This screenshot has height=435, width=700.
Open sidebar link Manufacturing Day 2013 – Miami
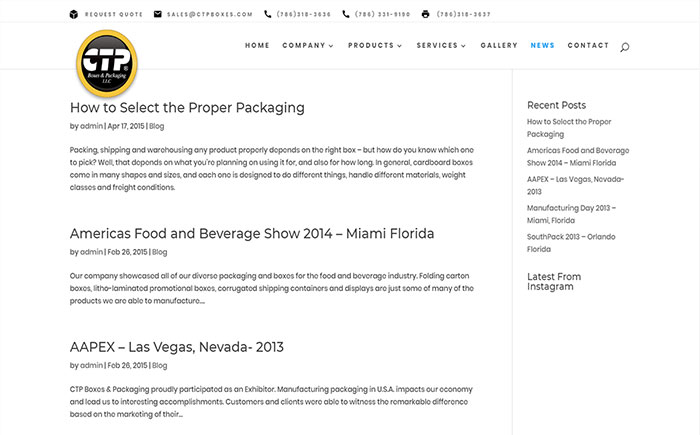point(571,214)
